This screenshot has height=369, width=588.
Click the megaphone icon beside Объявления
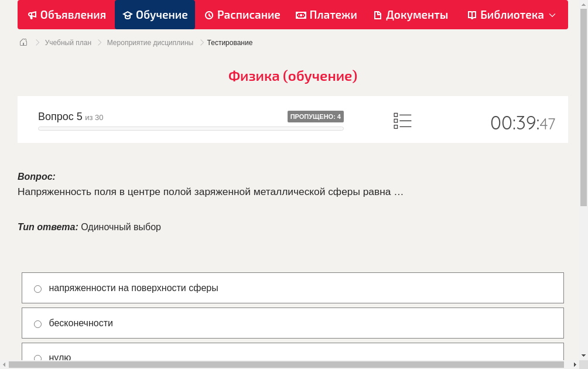(32, 15)
